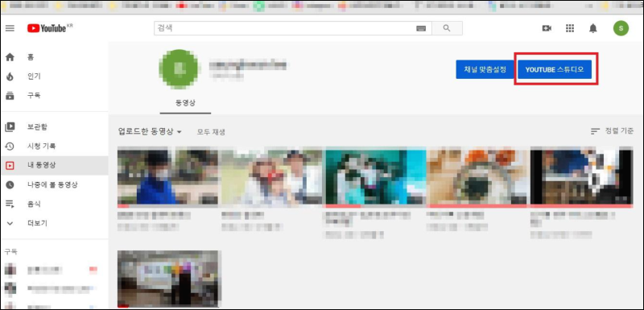
Task: Click the 모두 재생 link
Action: pos(211,132)
